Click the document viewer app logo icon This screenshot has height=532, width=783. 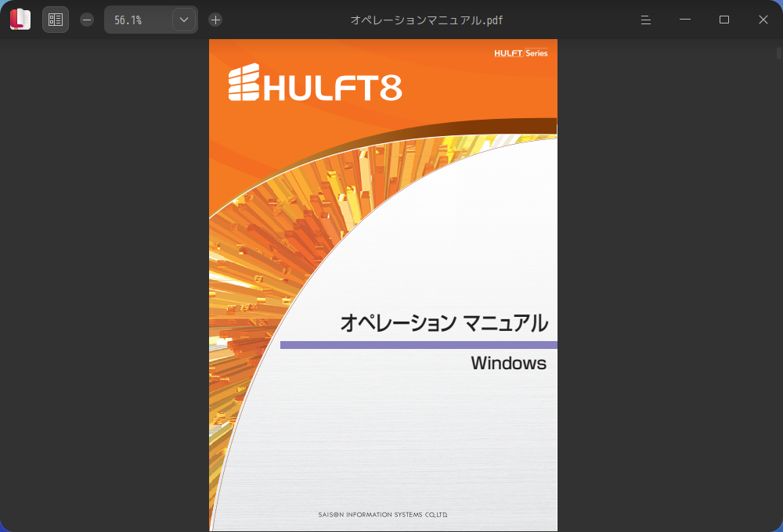point(20,20)
